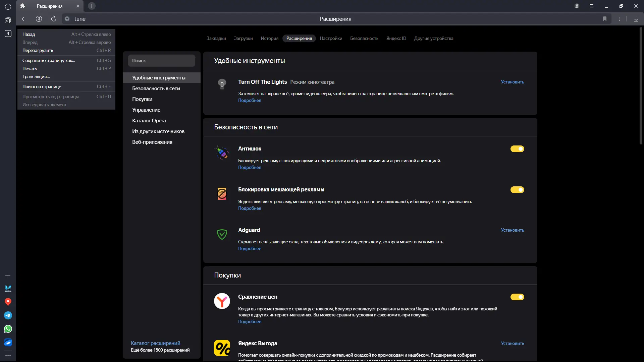Click the bookmark icon in address bar
This screenshot has width=644, height=362.
coord(605,19)
